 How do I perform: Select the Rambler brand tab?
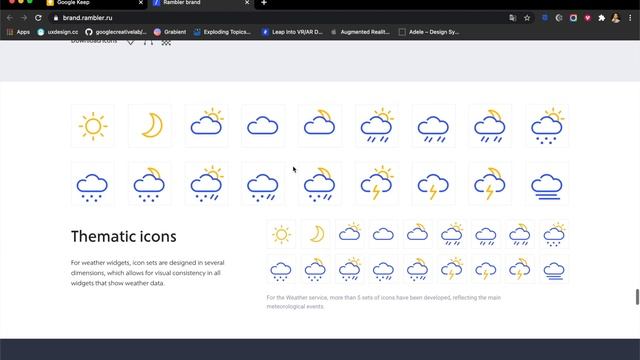point(200,3)
